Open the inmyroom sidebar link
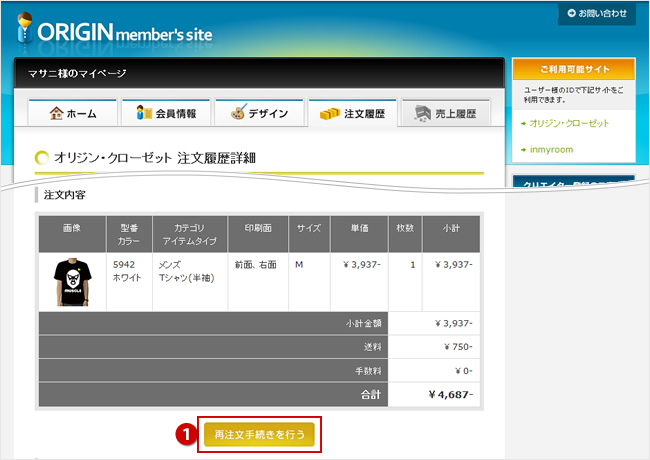 [551, 150]
